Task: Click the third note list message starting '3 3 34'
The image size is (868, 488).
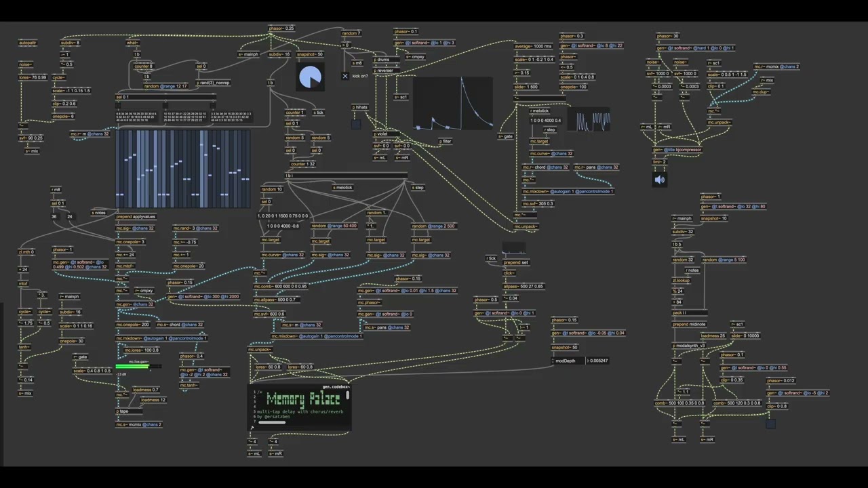Action: [232, 117]
